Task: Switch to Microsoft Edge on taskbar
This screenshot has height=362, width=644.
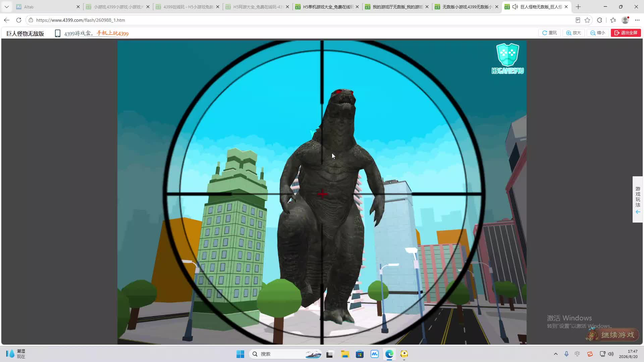Action: [389, 354]
